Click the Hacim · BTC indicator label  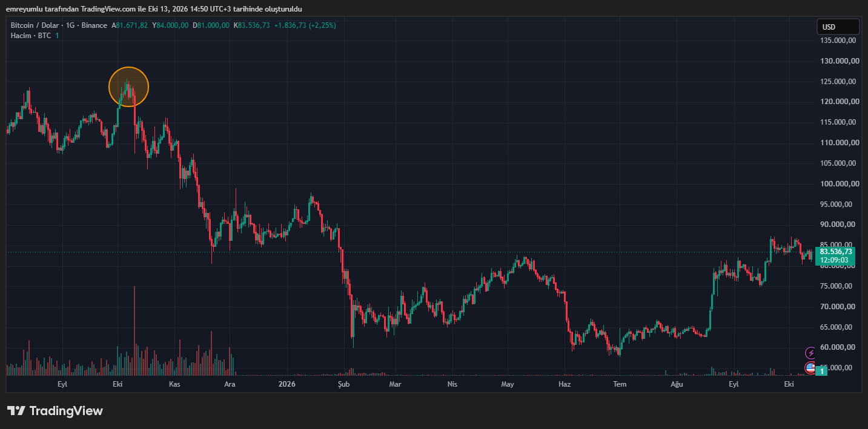31,36
